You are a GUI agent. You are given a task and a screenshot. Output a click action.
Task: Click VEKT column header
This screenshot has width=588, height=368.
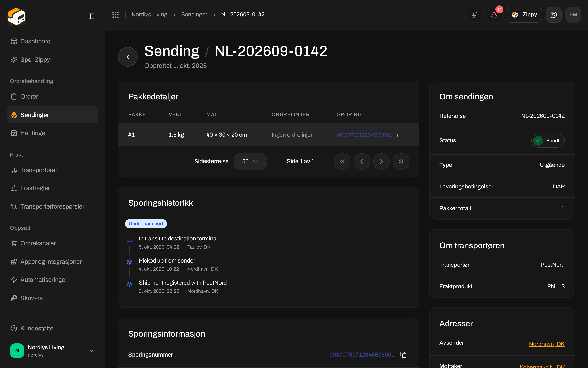175,114
